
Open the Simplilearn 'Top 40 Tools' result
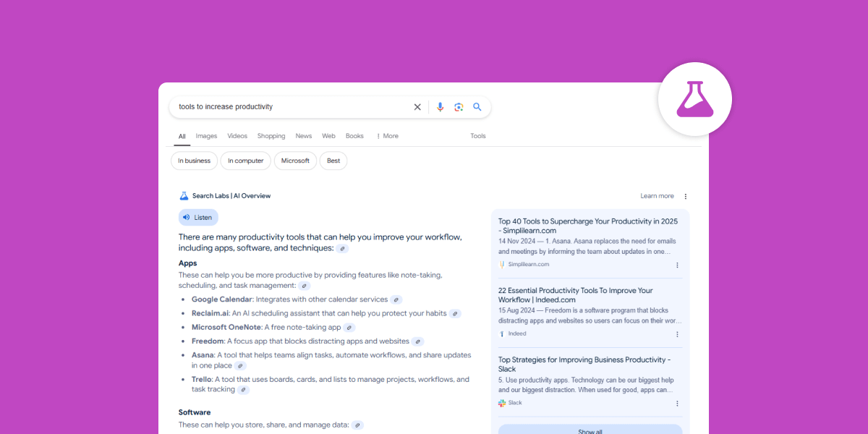tap(588, 226)
